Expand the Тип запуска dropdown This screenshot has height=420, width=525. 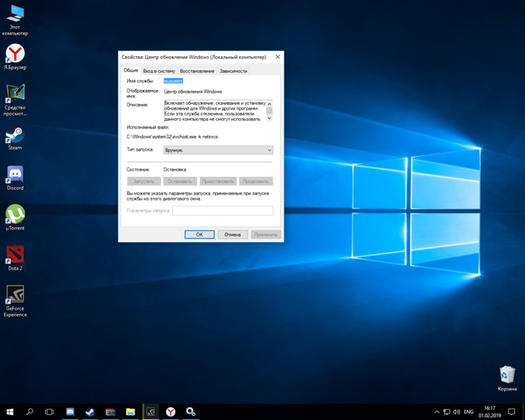[x=219, y=150]
